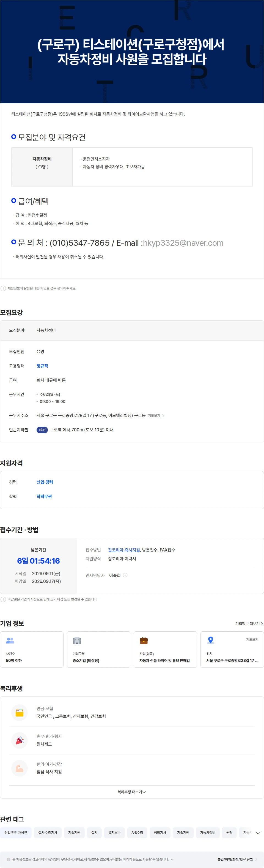264x868 pixels.
Task: Click the arrow after 불법/허위/과장/오류 신고
Action: tap(257, 859)
